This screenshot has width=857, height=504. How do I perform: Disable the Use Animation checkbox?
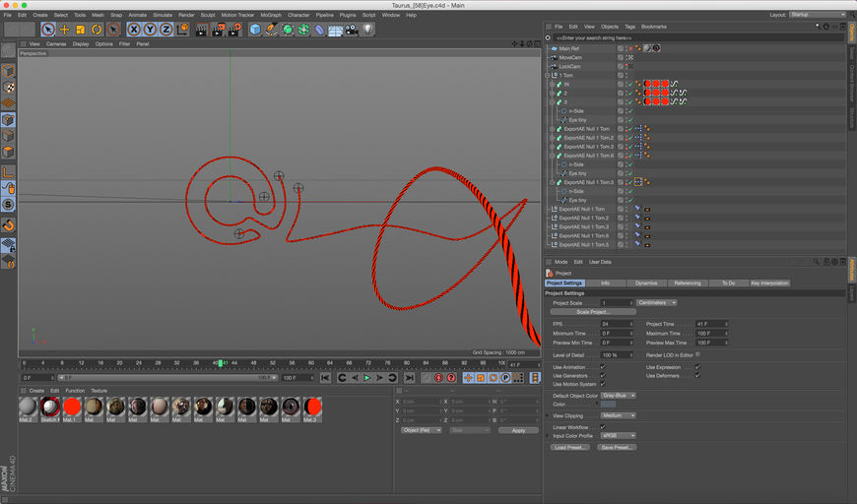(x=602, y=367)
